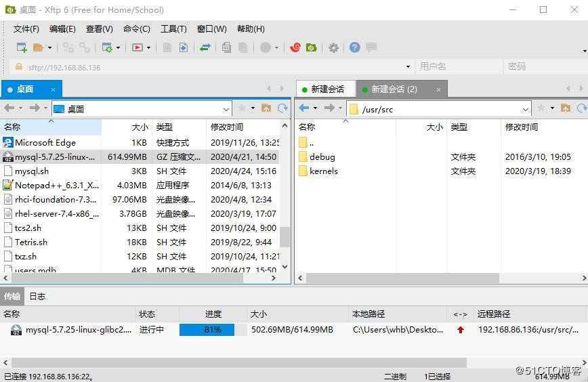
Task: Open the parent directory .. folder
Action: click(307, 143)
